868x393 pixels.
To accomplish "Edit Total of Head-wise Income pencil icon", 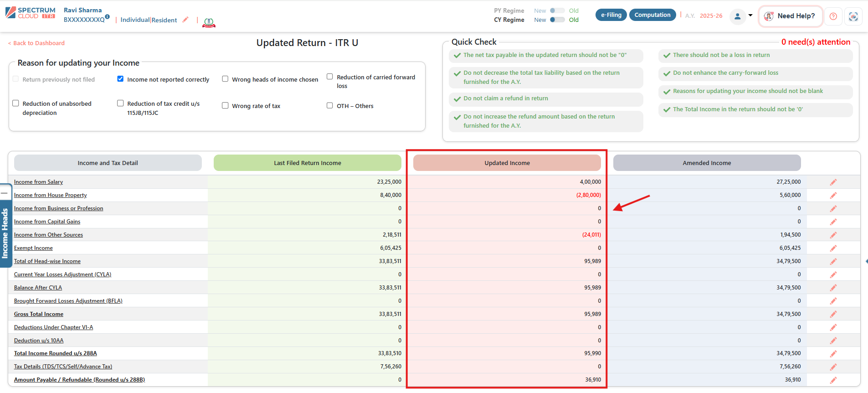I will (x=833, y=261).
